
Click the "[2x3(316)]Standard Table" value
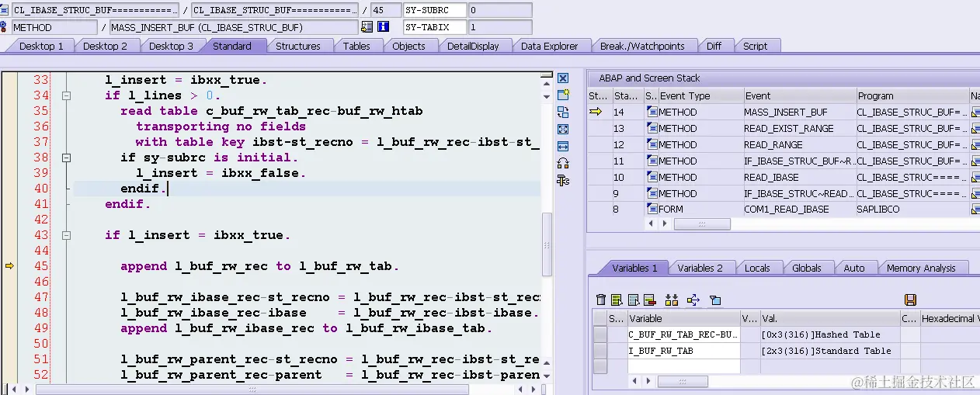click(826, 351)
